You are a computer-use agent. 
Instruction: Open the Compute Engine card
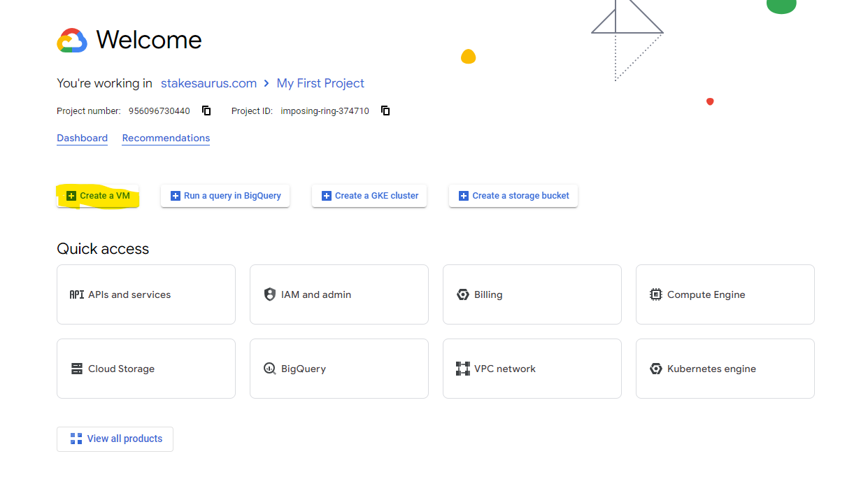pos(725,294)
